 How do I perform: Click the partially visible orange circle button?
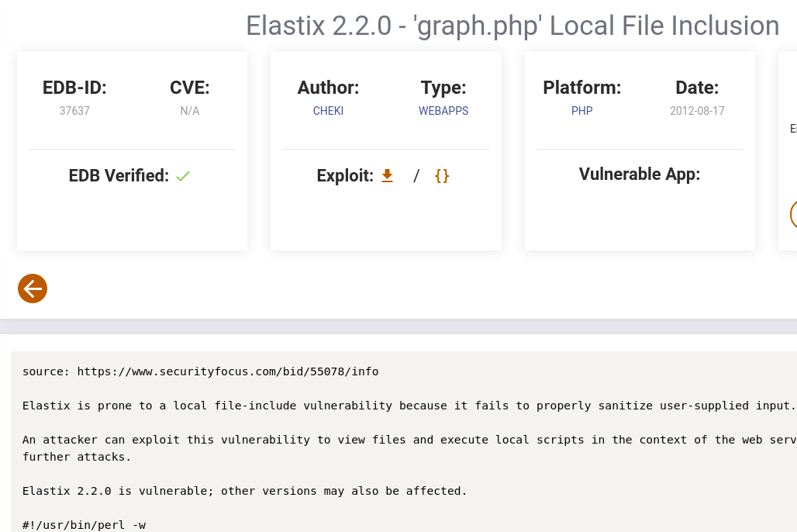(793, 214)
